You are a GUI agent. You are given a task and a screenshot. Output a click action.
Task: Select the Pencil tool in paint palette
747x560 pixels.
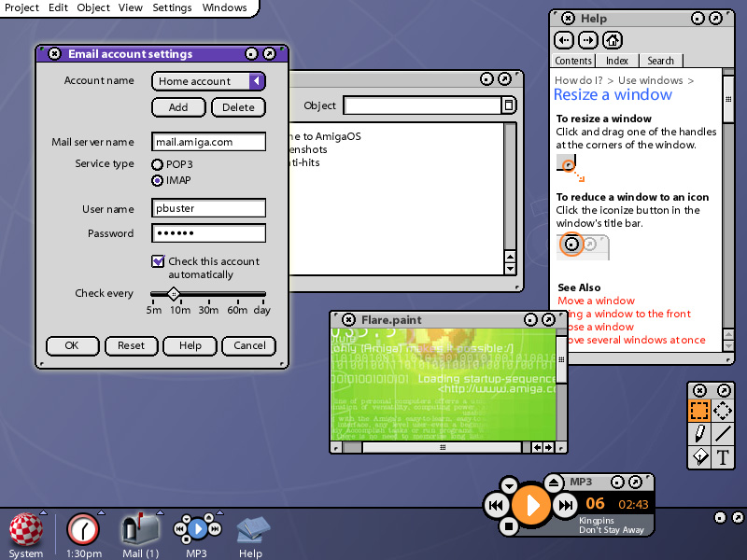pos(699,433)
